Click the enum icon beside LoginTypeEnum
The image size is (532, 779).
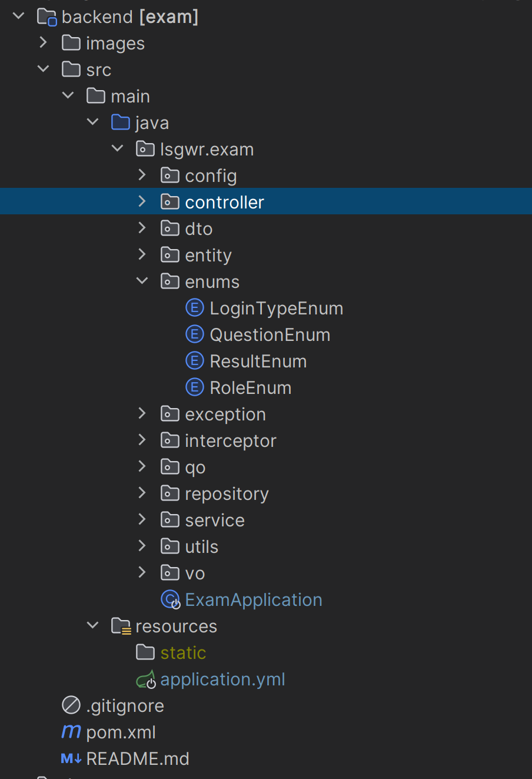click(x=194, y=308)
